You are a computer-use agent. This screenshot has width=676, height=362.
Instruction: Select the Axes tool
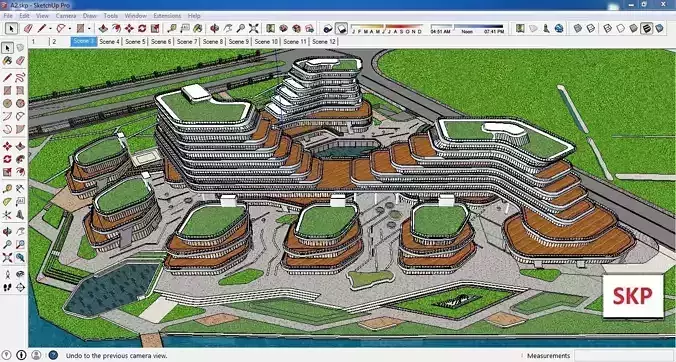coord(7,215)
